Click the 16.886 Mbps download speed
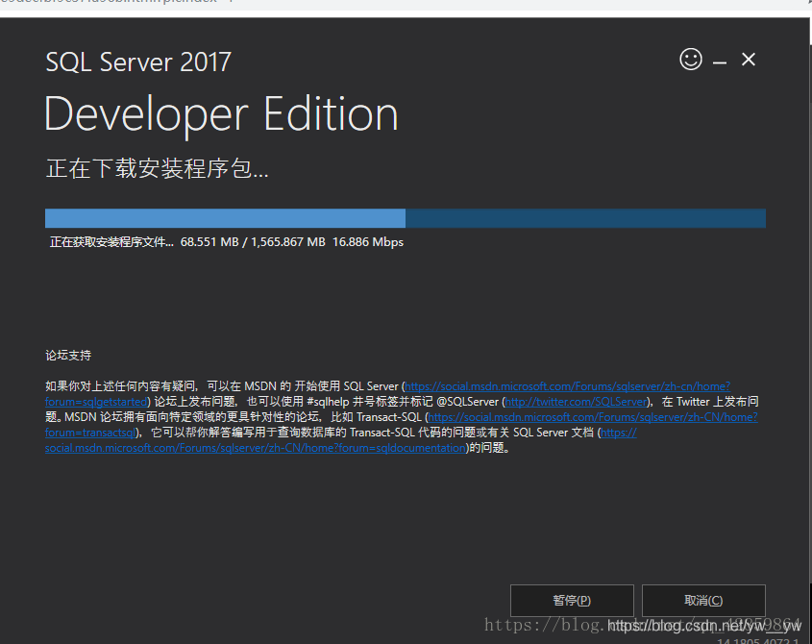 point(368,242)
